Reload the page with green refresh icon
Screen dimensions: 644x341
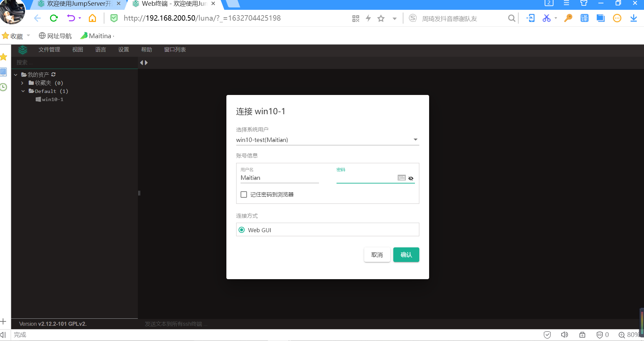pos(54,18)
